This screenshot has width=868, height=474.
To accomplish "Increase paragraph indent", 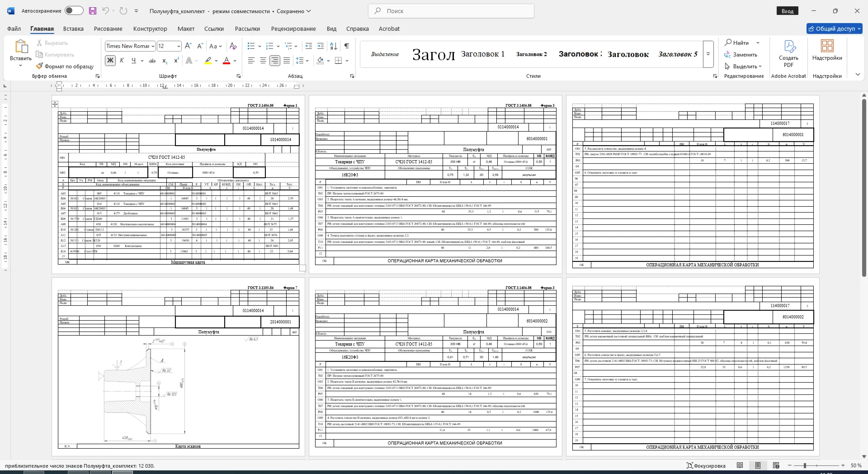I will click(x=321, y=46).
